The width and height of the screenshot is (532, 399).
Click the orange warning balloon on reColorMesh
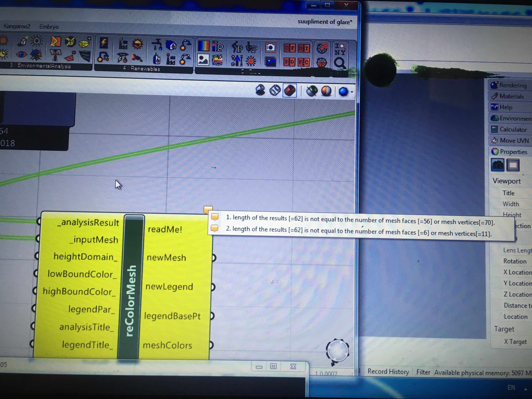pos(208,210)
